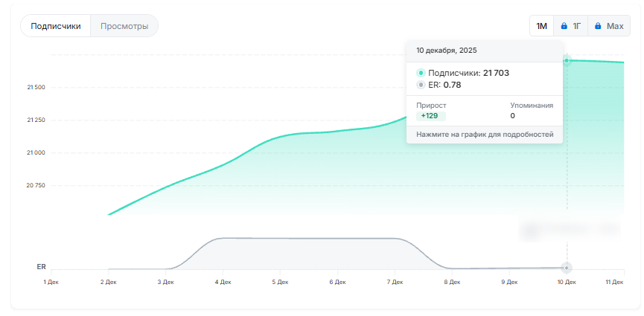Click the gray ER legend dot in tooltip
The image size is (644, 316).
pyautogui.click(x=421, y=85)
